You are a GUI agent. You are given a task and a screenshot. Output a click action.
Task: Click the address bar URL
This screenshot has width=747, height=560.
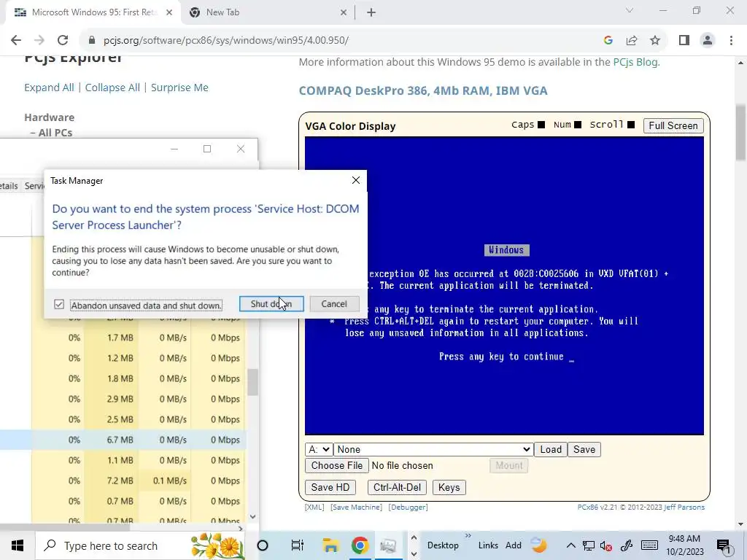[x=226, y=40]
